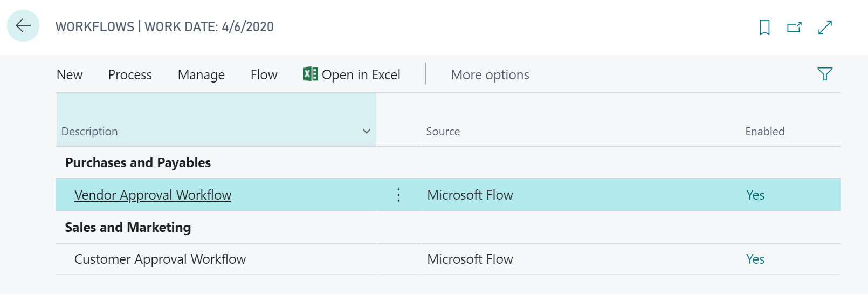Open the Manage menu
The height and width of the screenshot is (294, 868).
(201, 74)
